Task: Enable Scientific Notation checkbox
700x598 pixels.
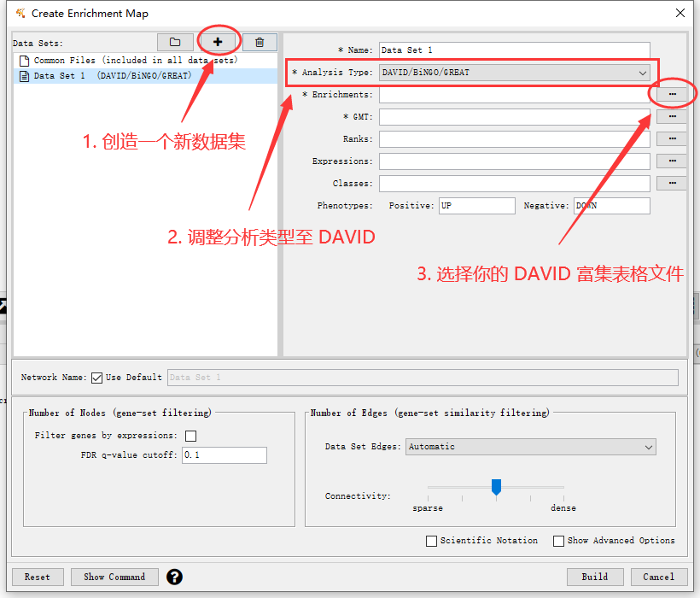Action: click(431, 541)
